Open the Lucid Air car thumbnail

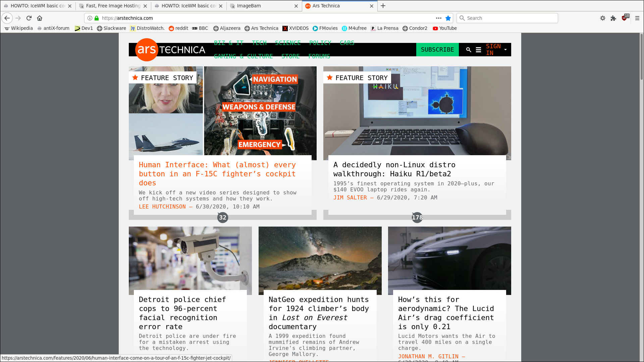point(449,260)
